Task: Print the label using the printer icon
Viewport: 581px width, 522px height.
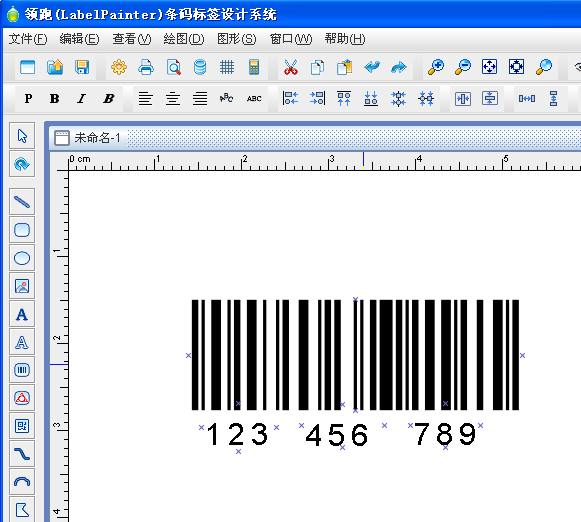Action: pos(146,67)
